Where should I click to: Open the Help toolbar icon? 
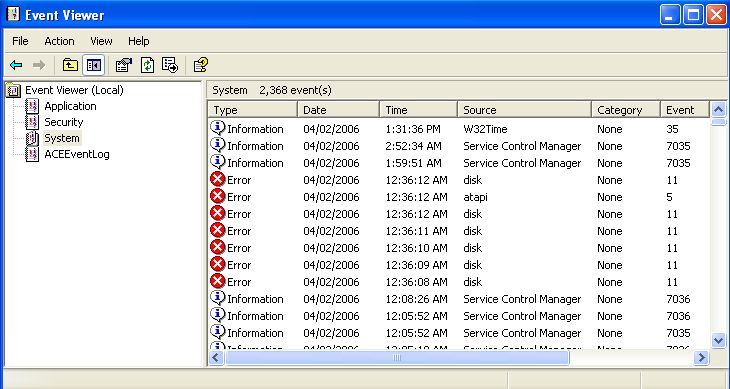point(201,65)
